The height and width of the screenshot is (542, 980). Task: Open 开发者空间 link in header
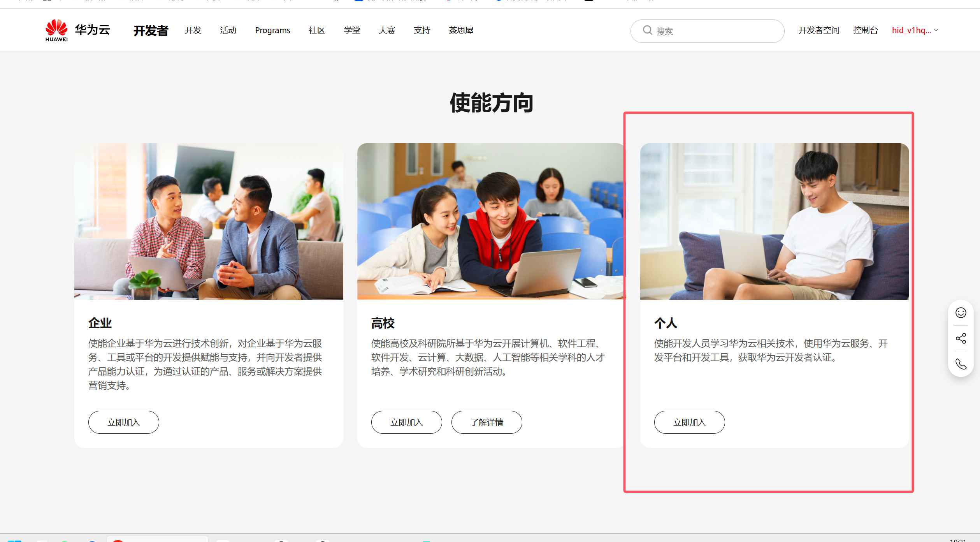(x=818, y=30)
